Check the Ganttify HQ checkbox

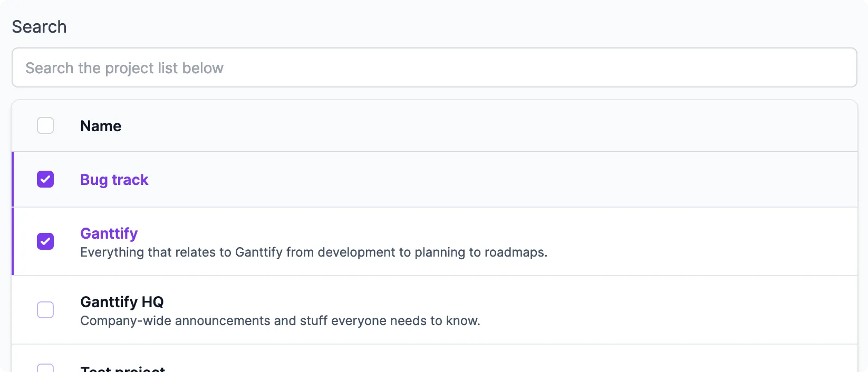45,310
